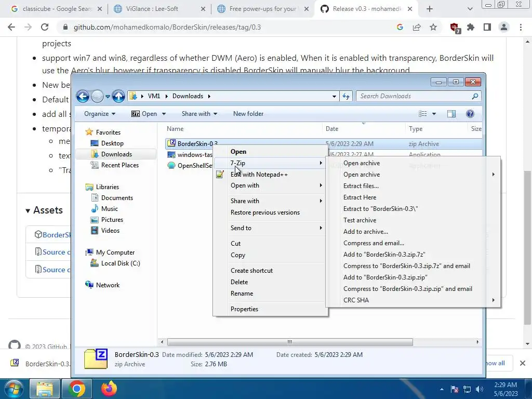Click the Chrome address bar URL
Viewport: 532px width, 399px height.
167,27
